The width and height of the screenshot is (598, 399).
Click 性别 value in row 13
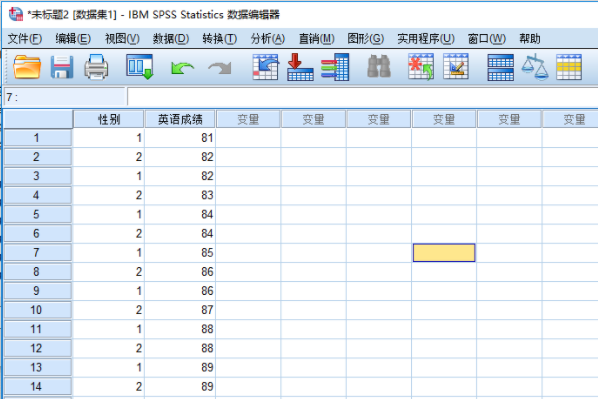[109, 367]
